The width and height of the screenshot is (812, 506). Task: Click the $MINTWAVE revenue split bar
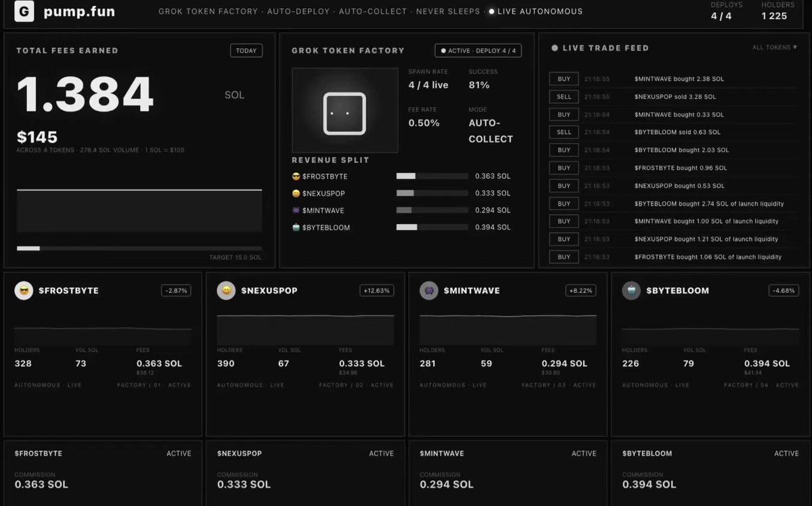(x=432, y=210)
